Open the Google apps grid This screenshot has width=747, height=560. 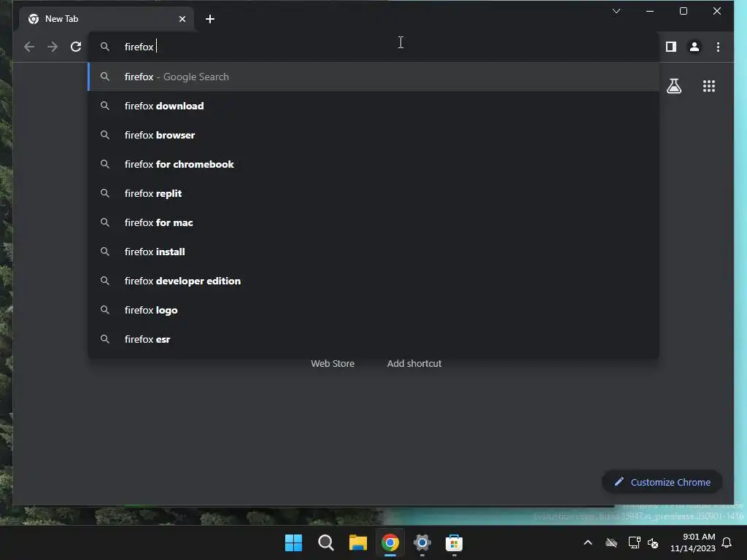(x=709, y=86)
